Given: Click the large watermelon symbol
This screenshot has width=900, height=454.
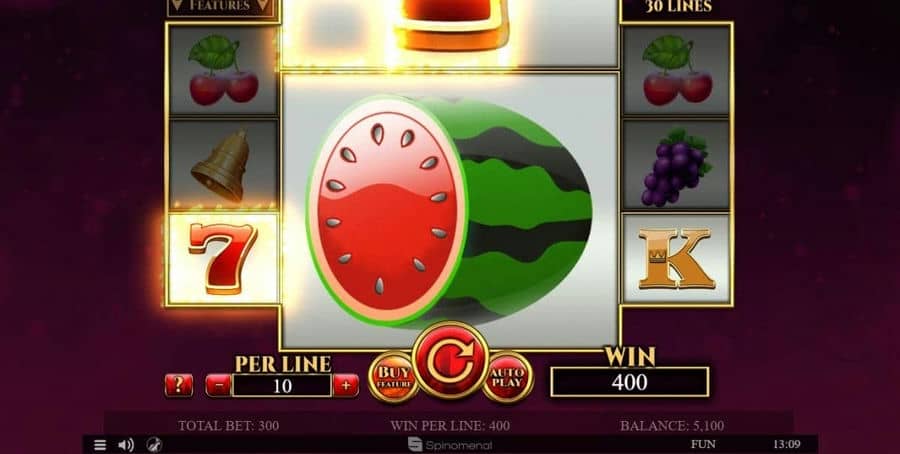Looking at the screenshot, I should (450, 211).
